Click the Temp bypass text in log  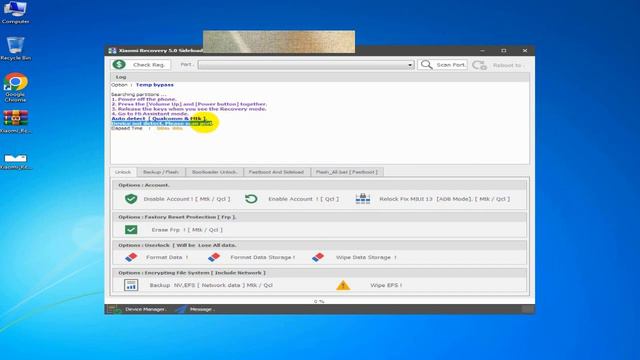coord(155,85)
